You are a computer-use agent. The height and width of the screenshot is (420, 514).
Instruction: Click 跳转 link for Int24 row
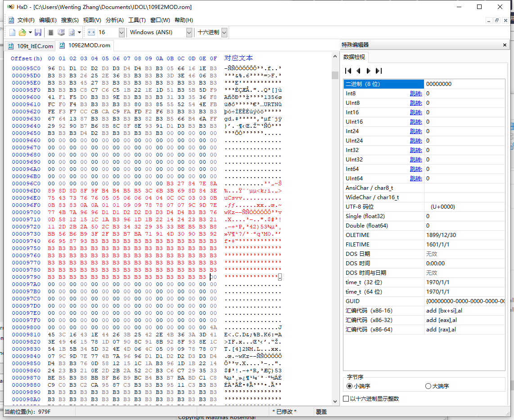click(416, 131)
